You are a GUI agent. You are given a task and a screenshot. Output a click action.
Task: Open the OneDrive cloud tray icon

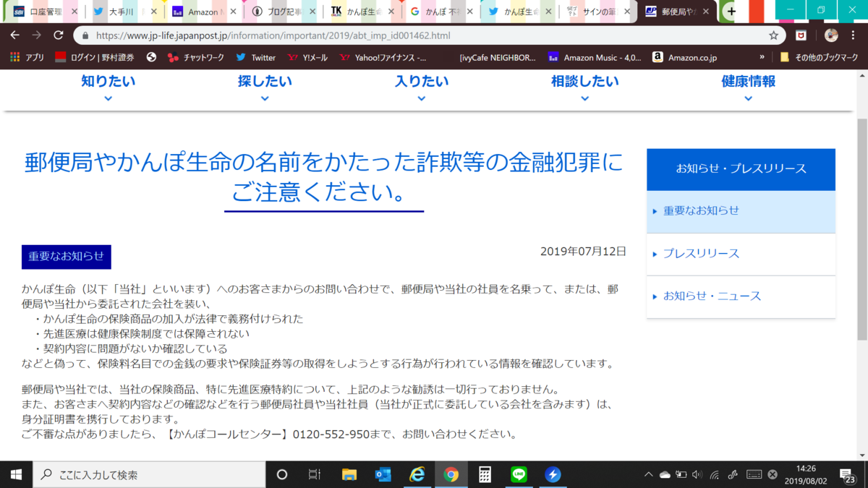click(x=665, y=475)
